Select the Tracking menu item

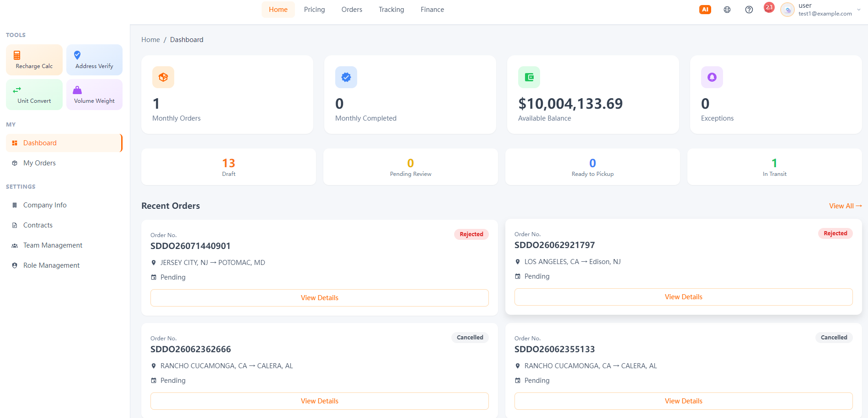coord(391,10)
